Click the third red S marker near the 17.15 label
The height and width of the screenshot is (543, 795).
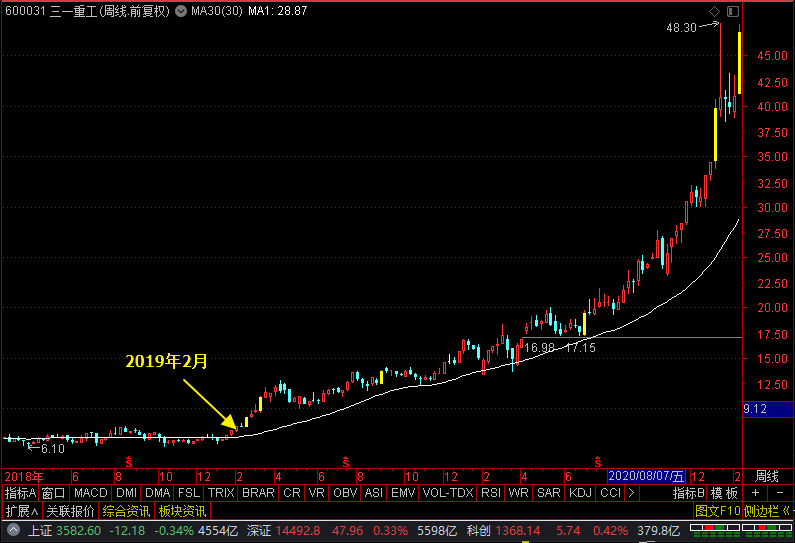tap(598, 462)
